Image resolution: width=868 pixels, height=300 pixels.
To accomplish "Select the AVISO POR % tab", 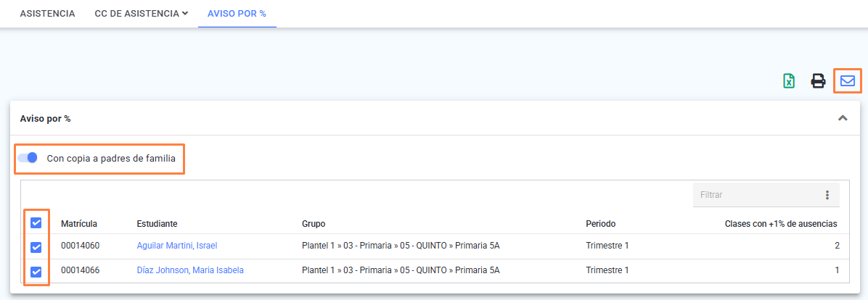I will click(x=237, y=13).
